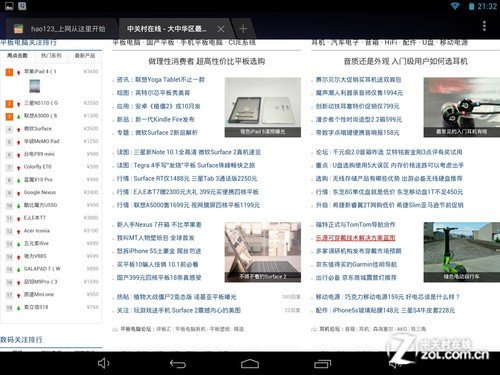This screenshot has width=500, height=375.
Task: Open the Surface RT仅1488元 link
Action: (162, 178)
